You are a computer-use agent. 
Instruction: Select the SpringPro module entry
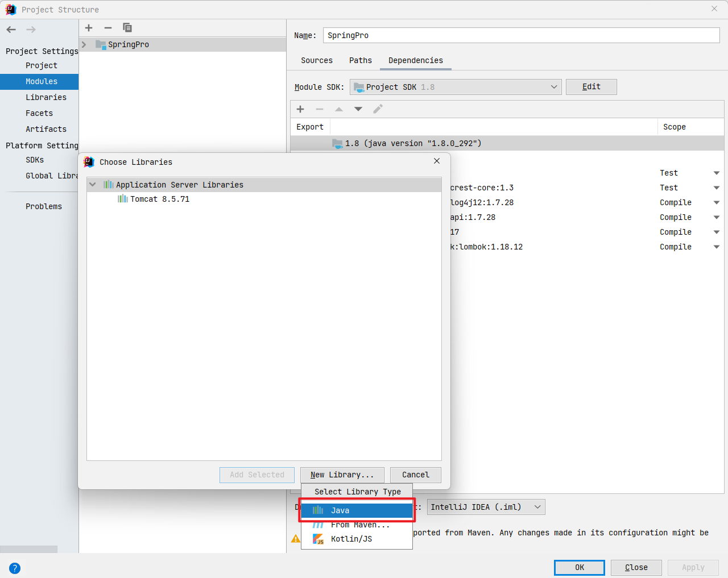tap(183, 44)
